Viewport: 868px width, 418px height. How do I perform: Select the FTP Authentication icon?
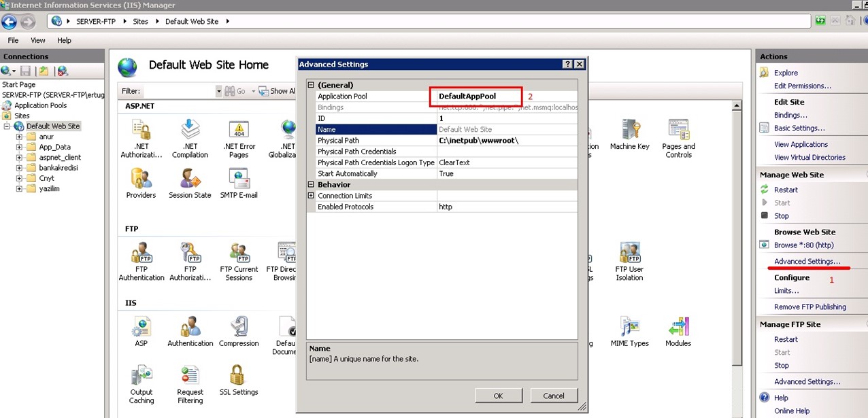pos(141,262)
